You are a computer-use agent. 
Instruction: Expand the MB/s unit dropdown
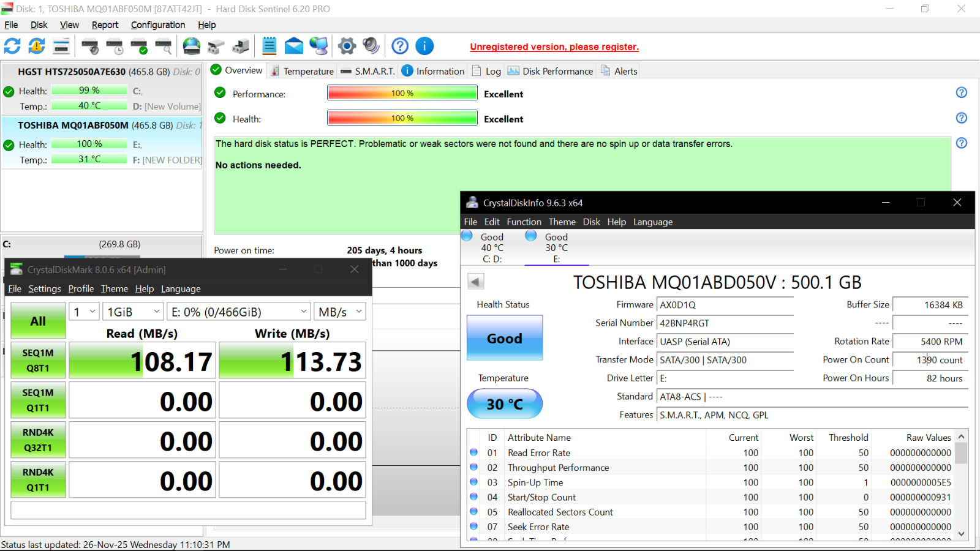(x=339, y=312)
